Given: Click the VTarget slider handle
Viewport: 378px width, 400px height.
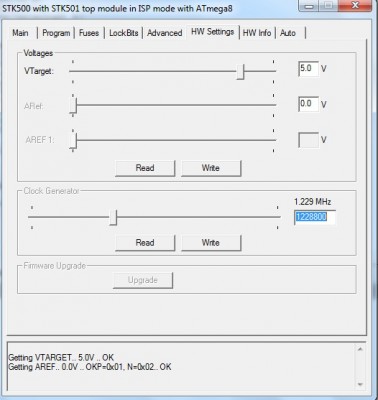Looking at the screenshot, I should (x=240, y=71).
